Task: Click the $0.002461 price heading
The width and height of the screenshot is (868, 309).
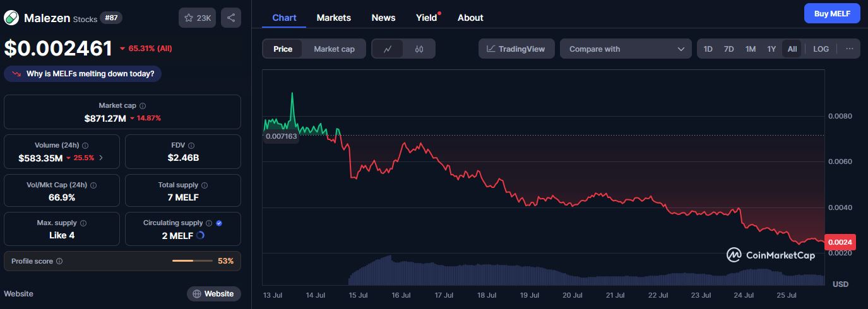Action: [x=58, y=48]
